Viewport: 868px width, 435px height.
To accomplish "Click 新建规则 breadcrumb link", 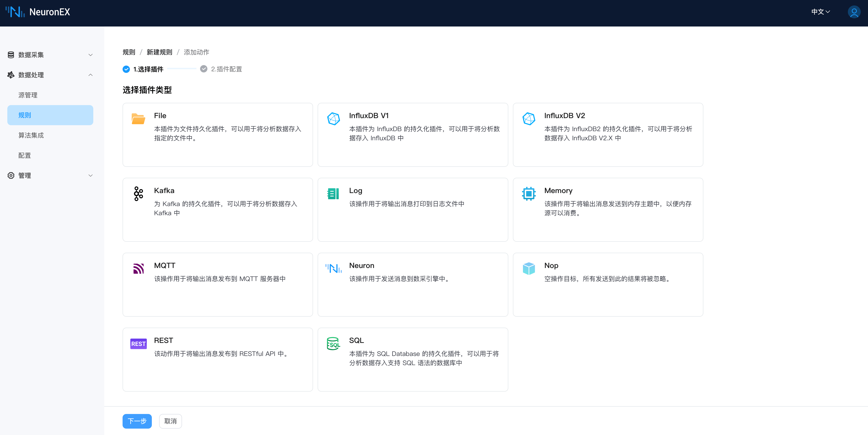I will coord(159,52).
